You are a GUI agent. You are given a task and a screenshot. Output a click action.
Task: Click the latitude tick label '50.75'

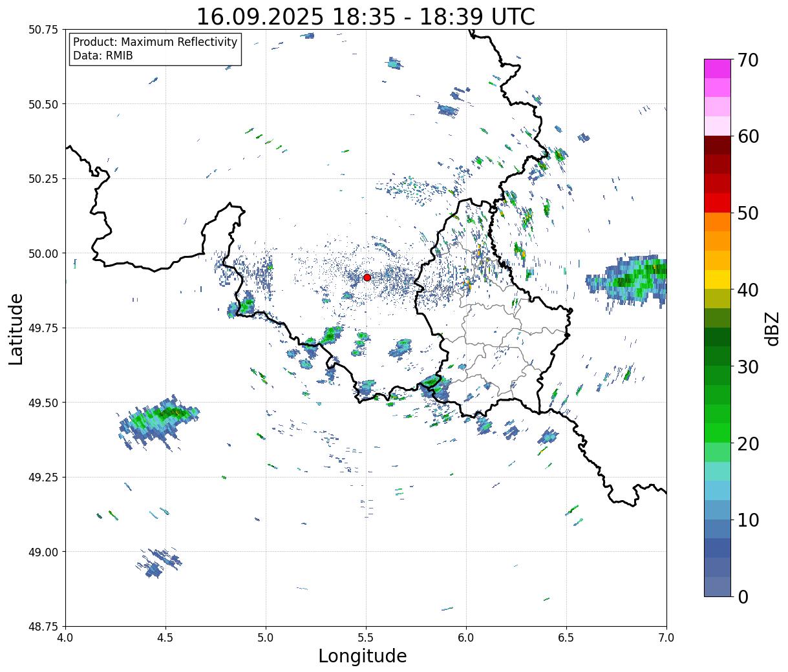43,30
